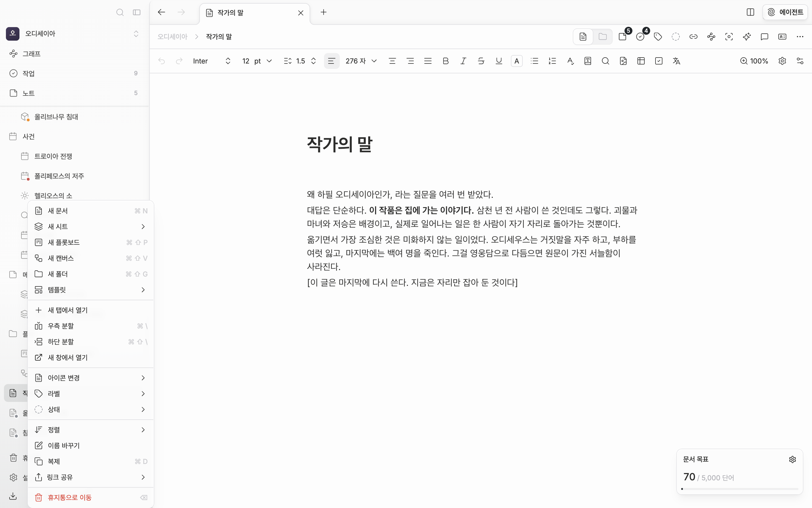Insert a checkbox task item
This screenshot has height=508, width=812.
pos(659,61)
